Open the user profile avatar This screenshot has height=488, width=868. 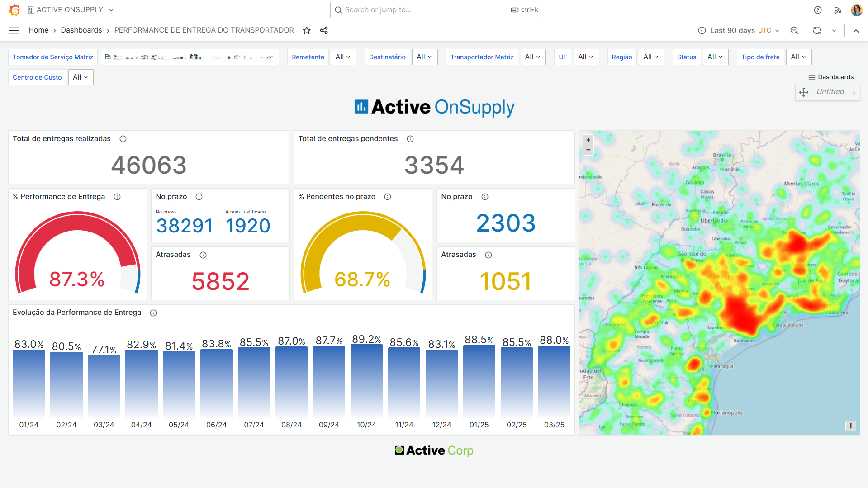point(857,10)
